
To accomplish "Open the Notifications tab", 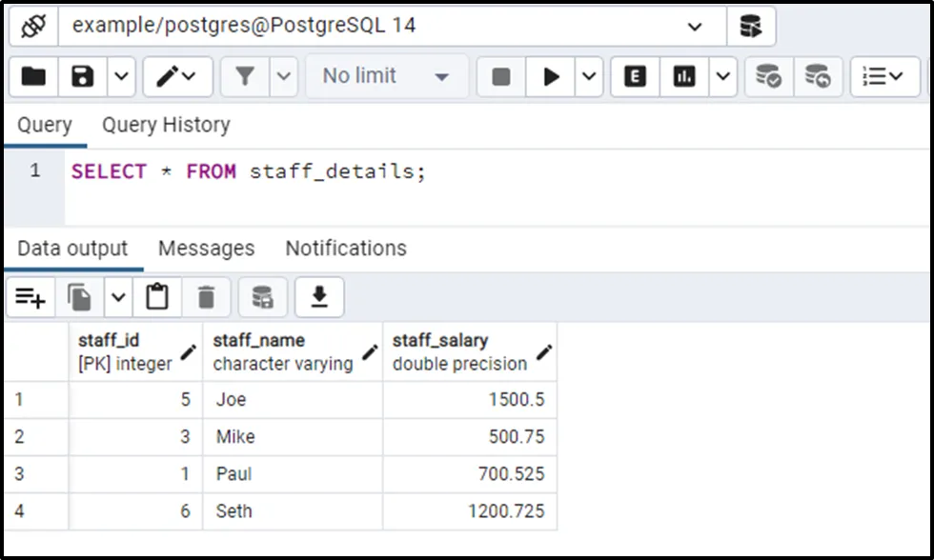I will (x=346, y=249).
